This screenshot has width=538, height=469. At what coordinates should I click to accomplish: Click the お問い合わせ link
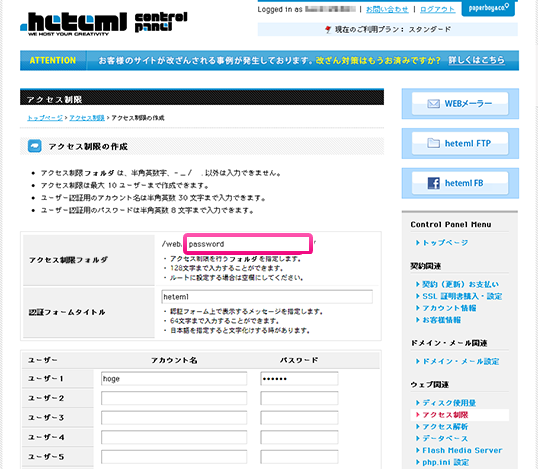387,10
